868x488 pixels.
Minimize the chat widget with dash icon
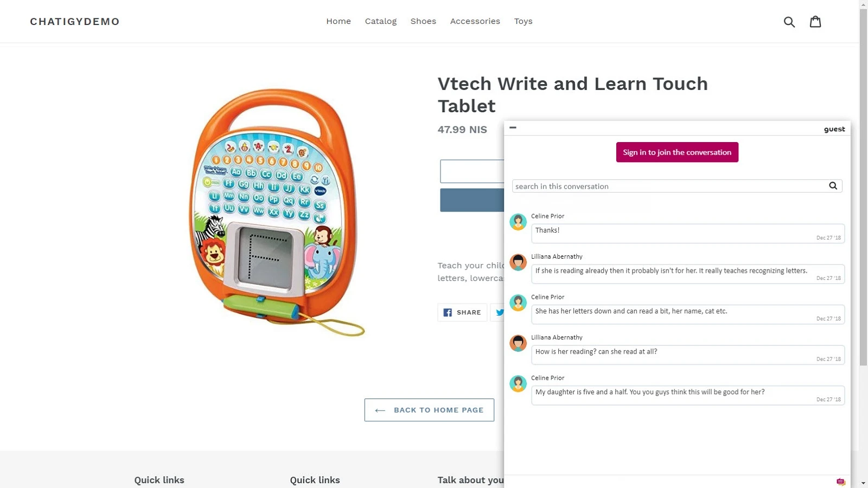tap(513, 128)
